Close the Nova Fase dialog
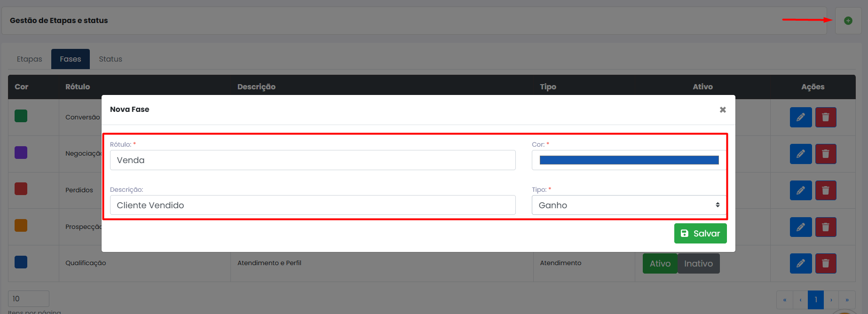The height and width of the screenshot is (314, 868). pyautogui.click(x=723, y=110)
